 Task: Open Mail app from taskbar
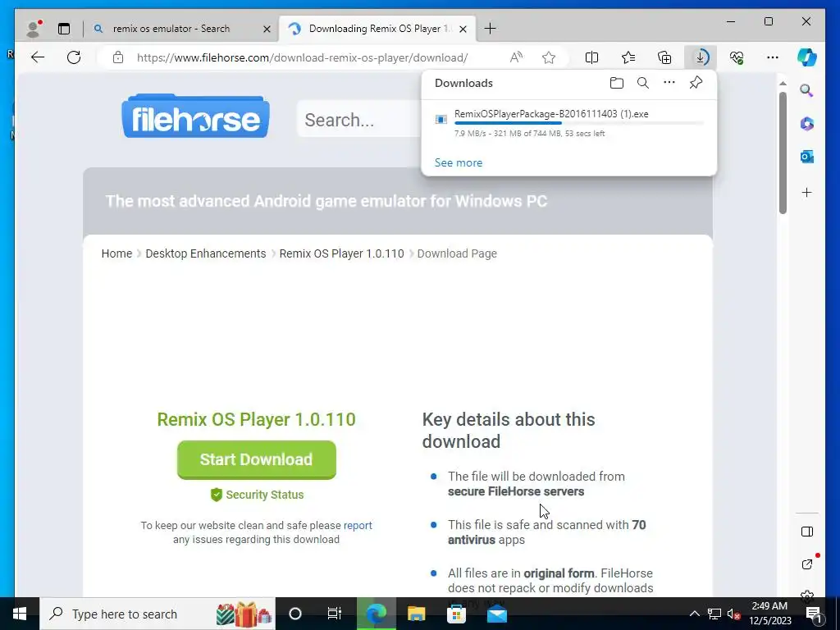(496, 614)
